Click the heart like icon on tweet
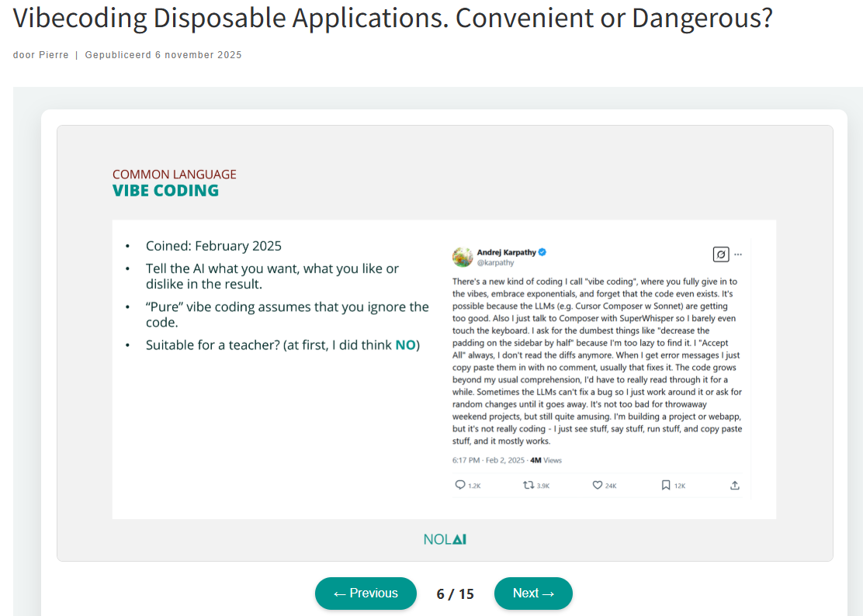This screenshot has height=616, width=863. click(598, 486)
